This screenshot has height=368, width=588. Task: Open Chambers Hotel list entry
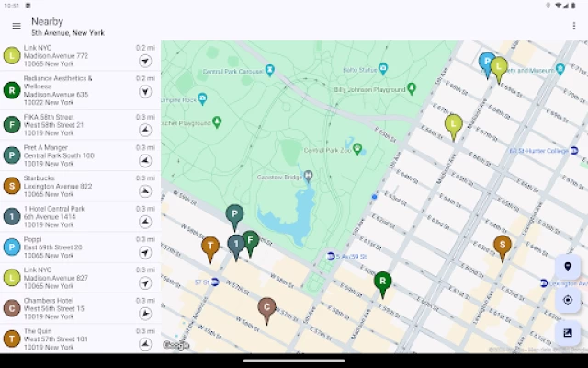tap(69, 307)
